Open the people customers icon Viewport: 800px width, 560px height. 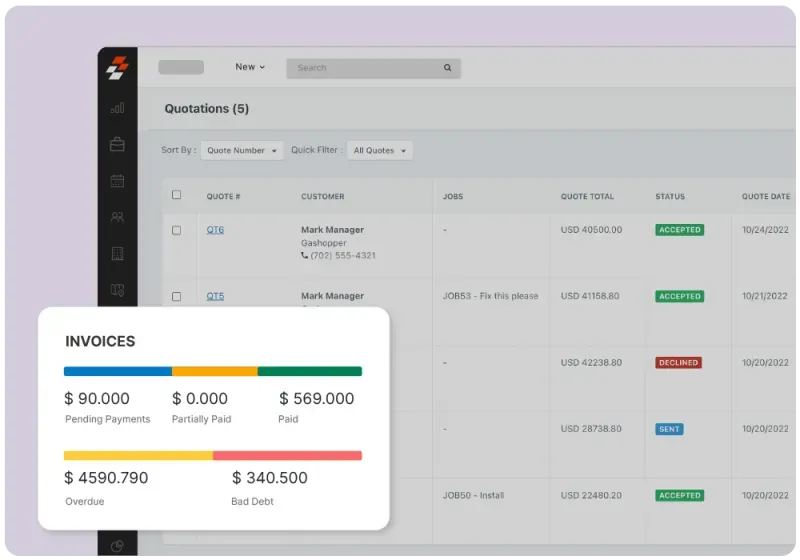coord(118,217)
